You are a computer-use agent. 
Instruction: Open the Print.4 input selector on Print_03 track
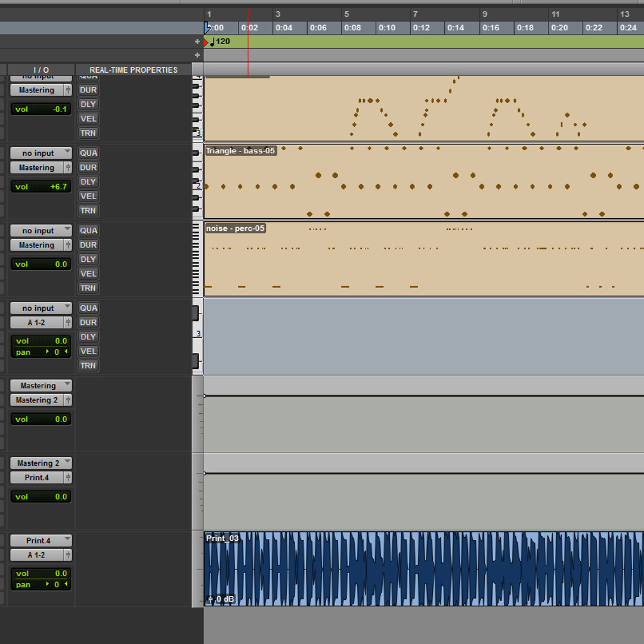pyautogui.click(x=41, y=541)
